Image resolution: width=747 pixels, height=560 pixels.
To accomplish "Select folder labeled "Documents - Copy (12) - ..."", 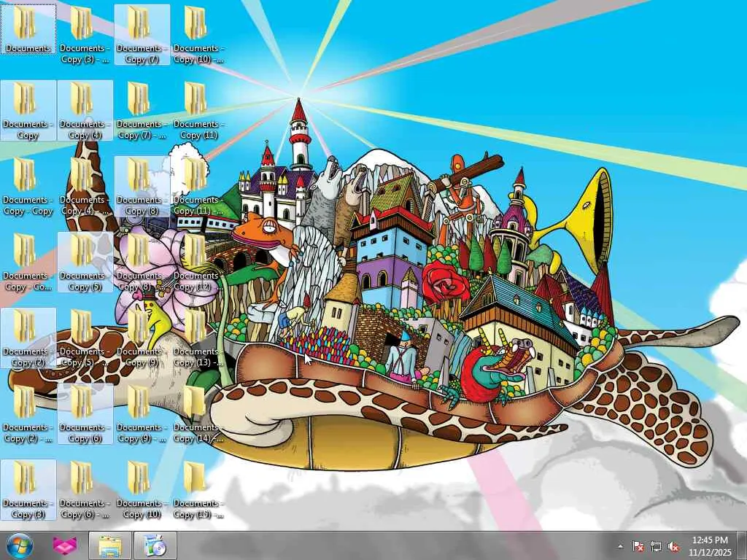I will click(198, 262).
